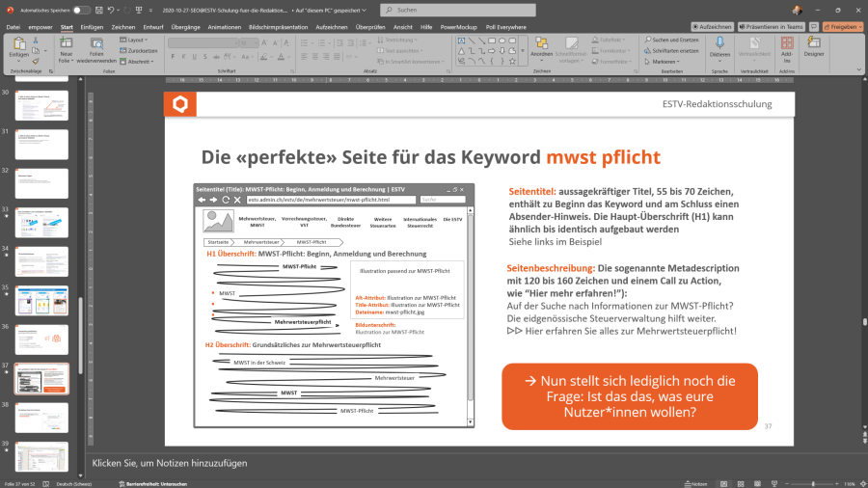
Task: Click the Add-Ins icon
Action: pyautogui.click(x=787, y=46)
